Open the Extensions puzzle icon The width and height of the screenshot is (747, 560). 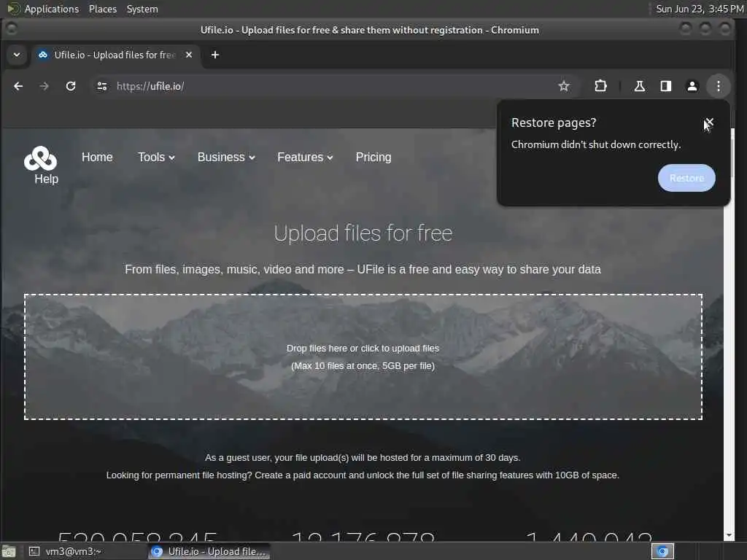click(x=601, y=86)
